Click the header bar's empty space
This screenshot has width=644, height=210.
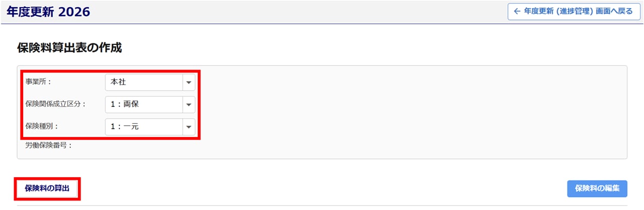pyautogui.click(x=302, y=12)
